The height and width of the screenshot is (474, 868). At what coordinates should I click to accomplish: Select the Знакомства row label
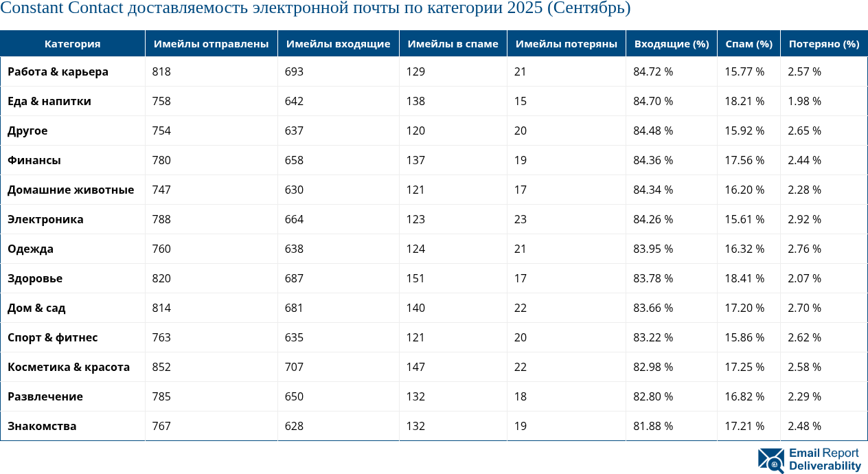pos(42,426)
